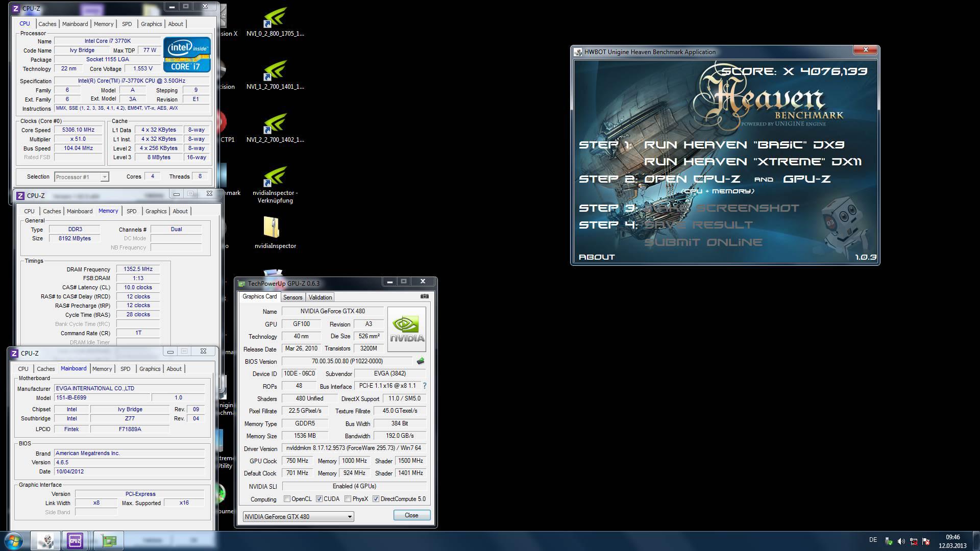Open the Processor #1 selection dropdown
The image size is (980, 551).
click(82, 177)
